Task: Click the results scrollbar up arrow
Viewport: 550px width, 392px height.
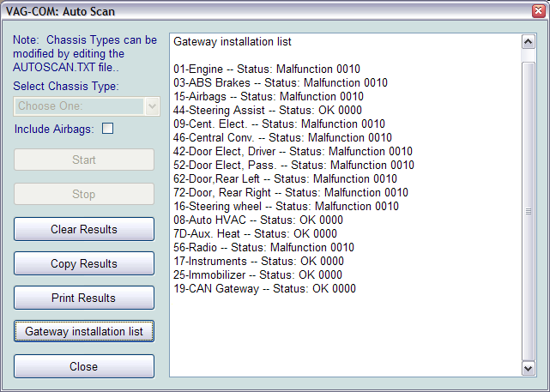Action: coord(529,42)
